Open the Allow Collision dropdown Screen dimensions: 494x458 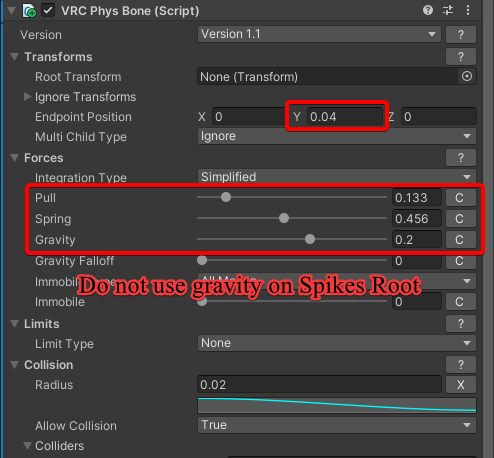pos(337,425)
